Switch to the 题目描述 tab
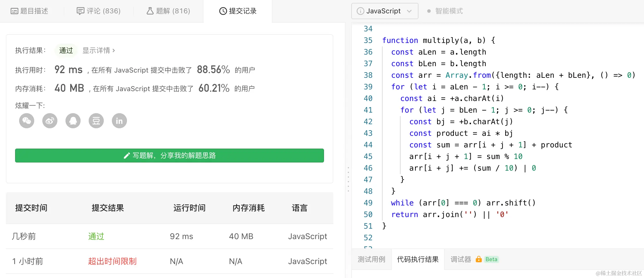The height and width of the screenshot is (278, 644). coord(30,11)
